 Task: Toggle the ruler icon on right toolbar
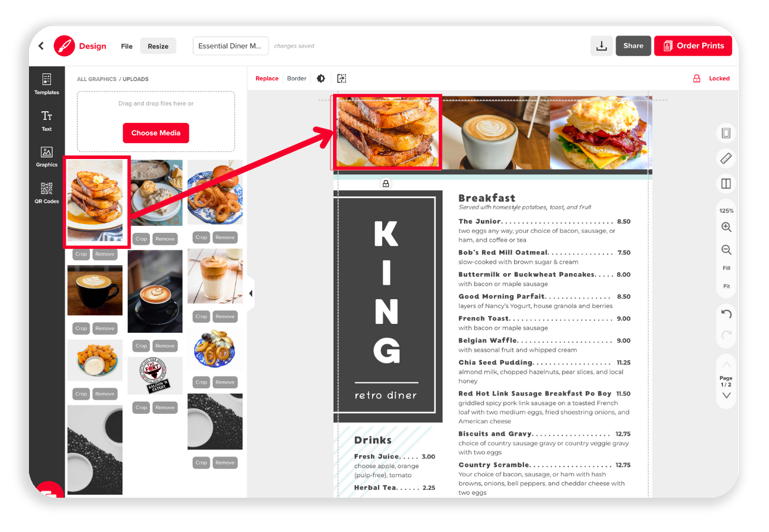(x=726, y=158)
